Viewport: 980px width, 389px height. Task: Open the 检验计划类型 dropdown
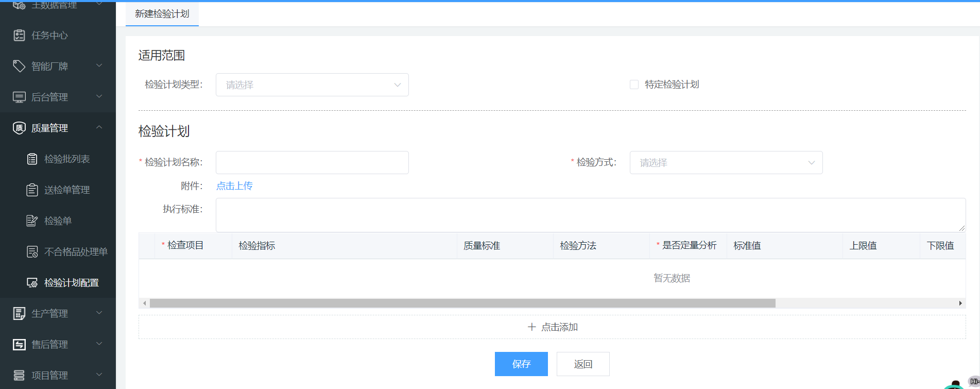(x=312, y=84)
